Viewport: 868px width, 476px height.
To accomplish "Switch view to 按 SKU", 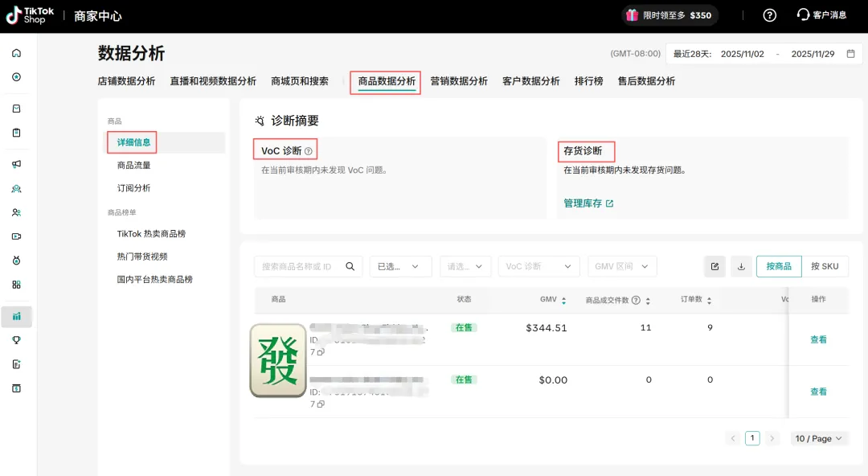I will [825, 266].
